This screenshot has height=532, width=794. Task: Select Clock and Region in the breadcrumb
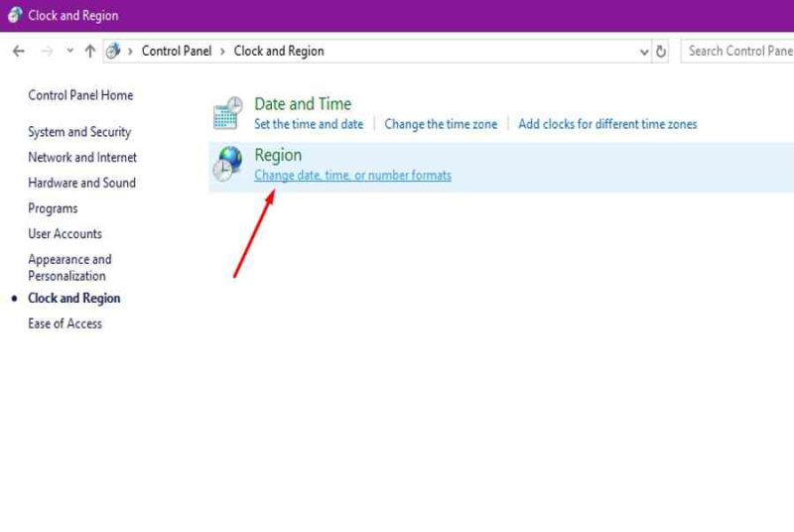(x=279, y=52)
